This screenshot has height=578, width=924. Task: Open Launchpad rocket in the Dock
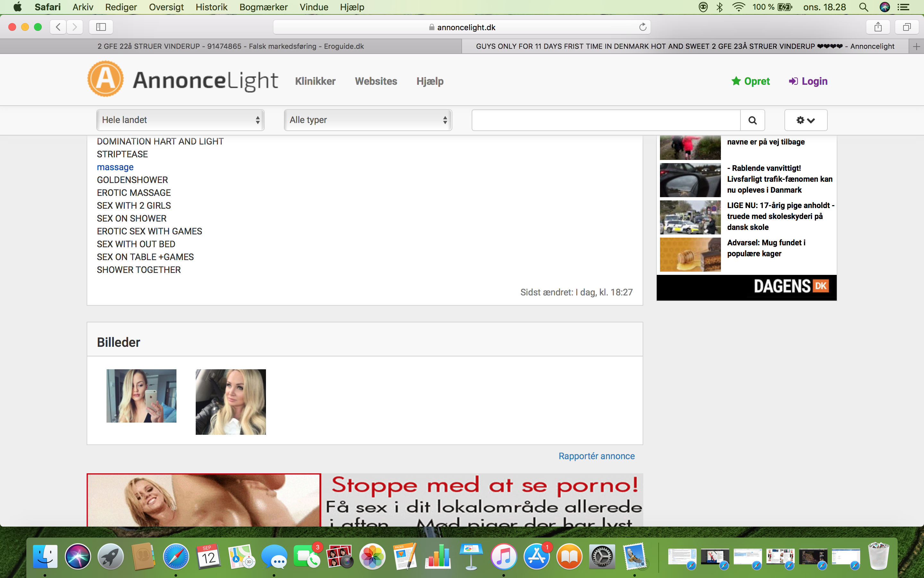click(x=111, y=556)
